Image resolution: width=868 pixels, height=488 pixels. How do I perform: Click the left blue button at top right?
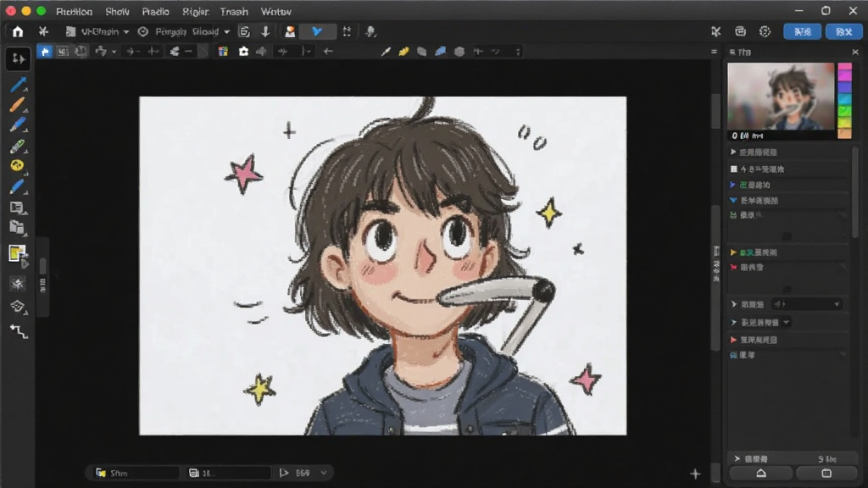[x=802, y=31]
